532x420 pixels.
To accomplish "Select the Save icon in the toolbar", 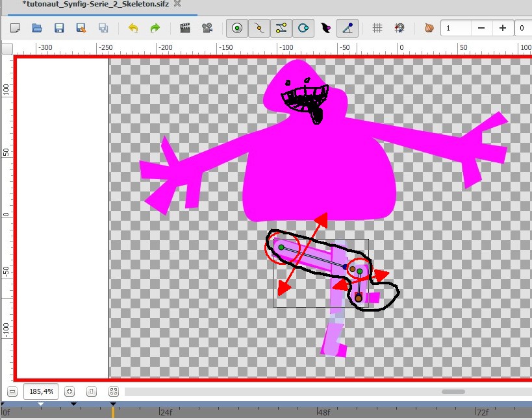I will [58, 28].
